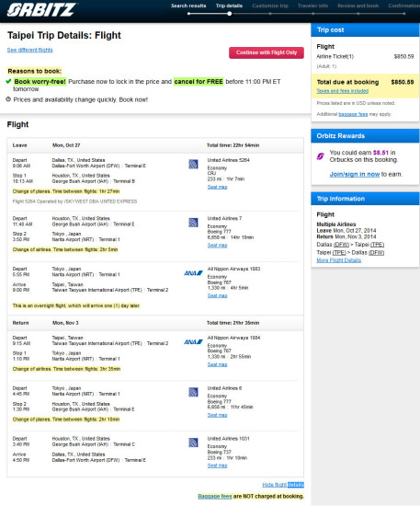Click DFW code in Taipei > Dallas route
The height and width of the screenshot is (506, 420).
click(376, 253)
